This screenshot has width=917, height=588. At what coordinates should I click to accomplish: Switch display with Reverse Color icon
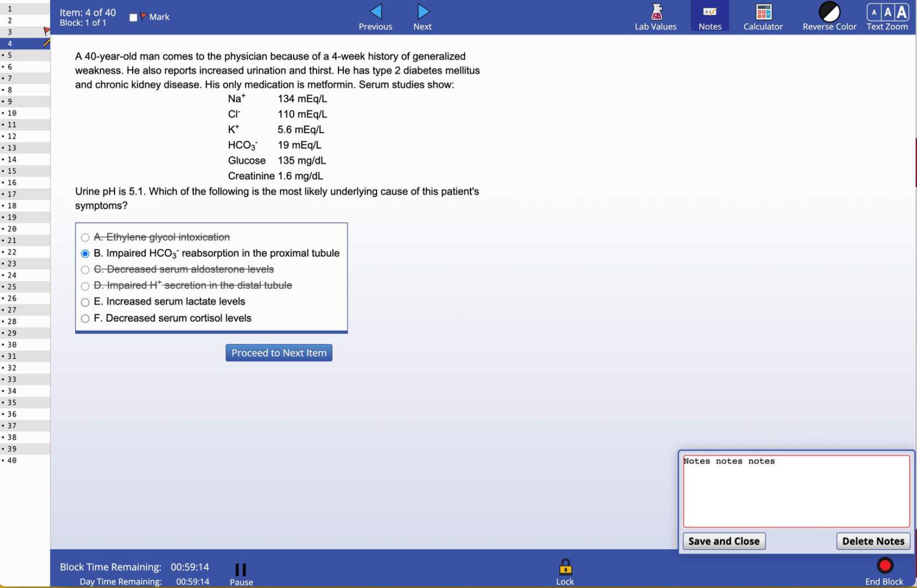829,12
